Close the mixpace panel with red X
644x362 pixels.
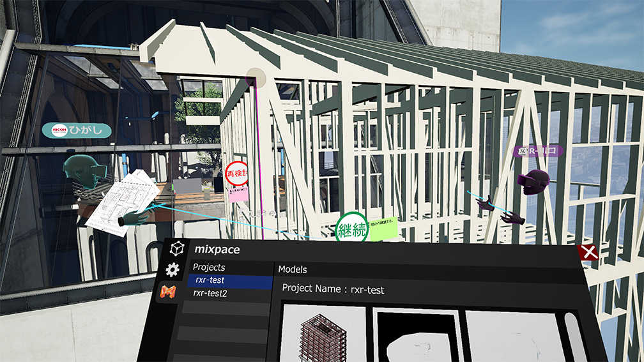click(x=588, y=252)
